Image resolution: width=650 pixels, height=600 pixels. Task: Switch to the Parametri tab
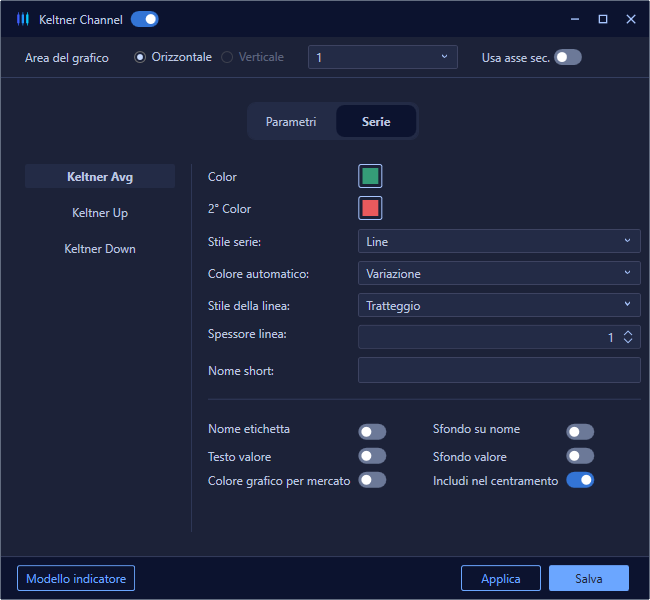pyautogui.click(x=291, y=121)
